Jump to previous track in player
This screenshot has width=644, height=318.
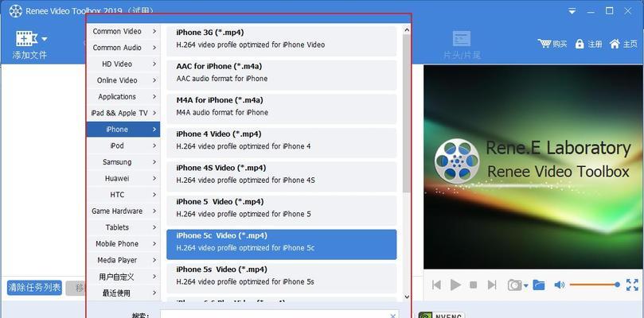tap(436, 285)
